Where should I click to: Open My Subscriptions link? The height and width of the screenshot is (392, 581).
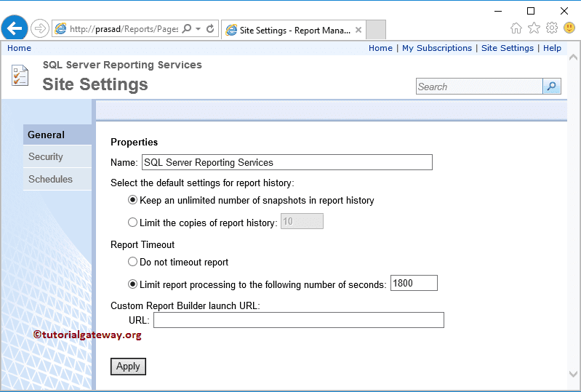pyautogui.click(x=437, y=48)
